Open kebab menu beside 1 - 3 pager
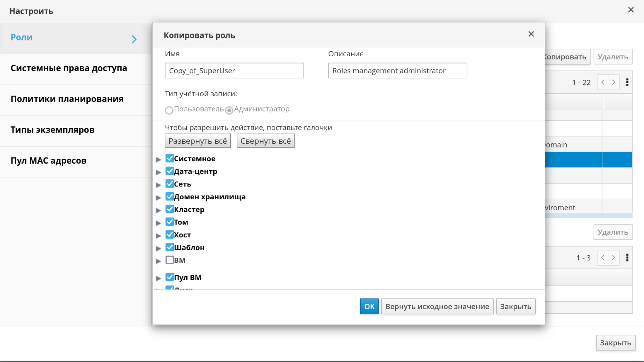This screenshot has height=362, width=644. click(627, 258)
